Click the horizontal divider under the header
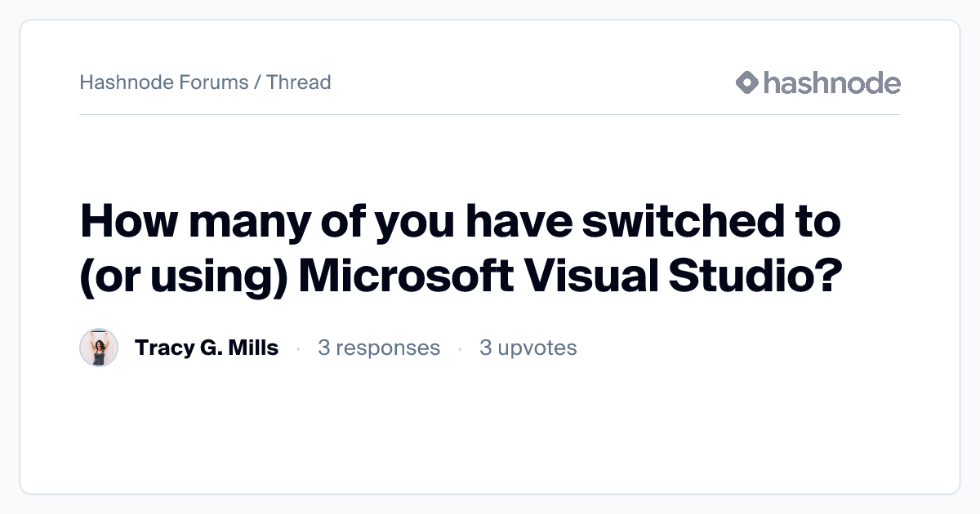The image size is (980, 514). tap(490, 115)
